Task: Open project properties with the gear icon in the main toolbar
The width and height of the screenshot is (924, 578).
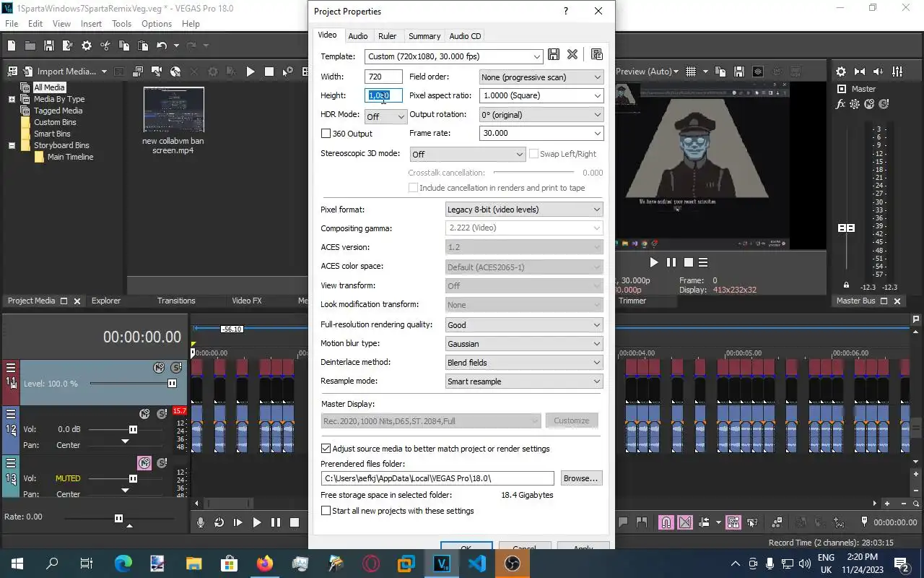Action: coord(87,46)
